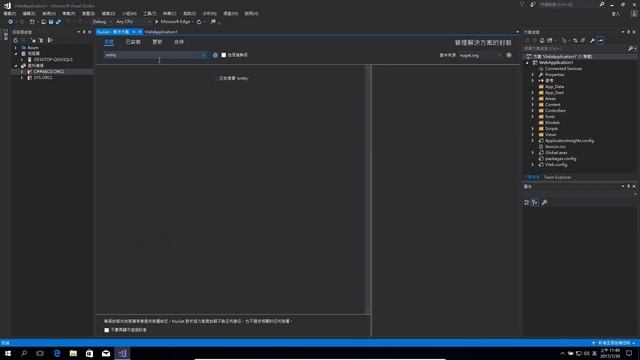
Task: Close the NuGet solution tab
Action: tap(140, 32)
